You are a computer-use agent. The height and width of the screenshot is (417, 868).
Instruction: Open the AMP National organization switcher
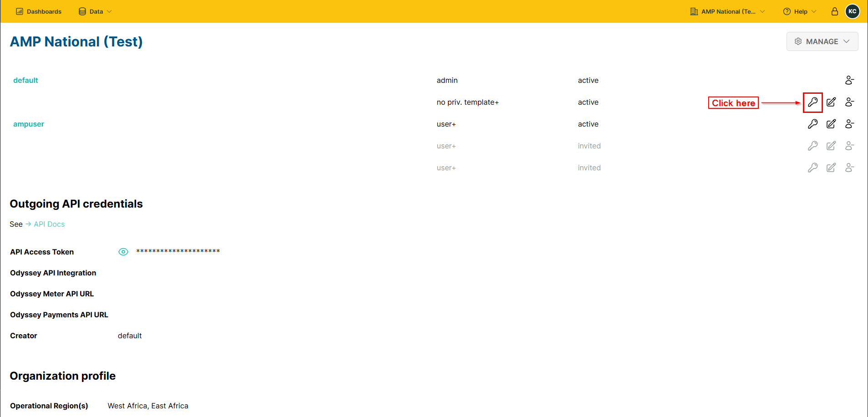coord(727,11)
